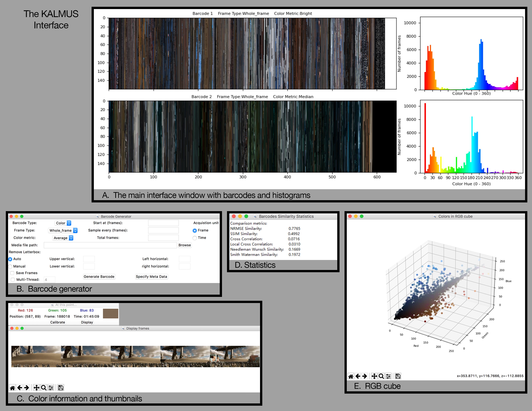This screenshot has width=532, height=411.
Task: Click Home icon in Display frames toolbar
Action: 12,388
